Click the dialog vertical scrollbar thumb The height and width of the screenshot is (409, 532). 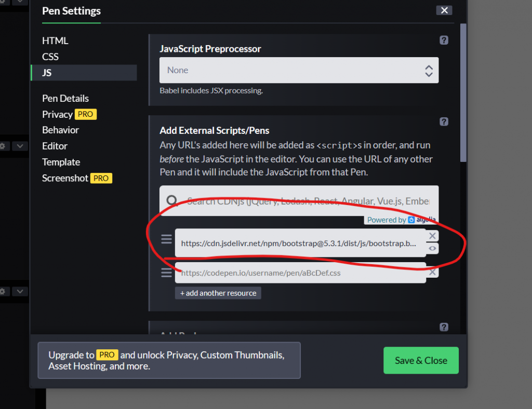[x=463, y=92]
